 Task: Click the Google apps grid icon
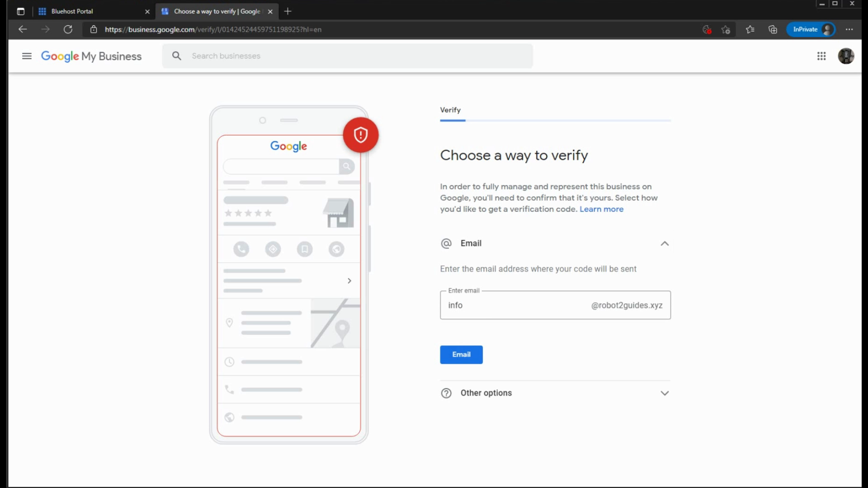click(821, 56)
